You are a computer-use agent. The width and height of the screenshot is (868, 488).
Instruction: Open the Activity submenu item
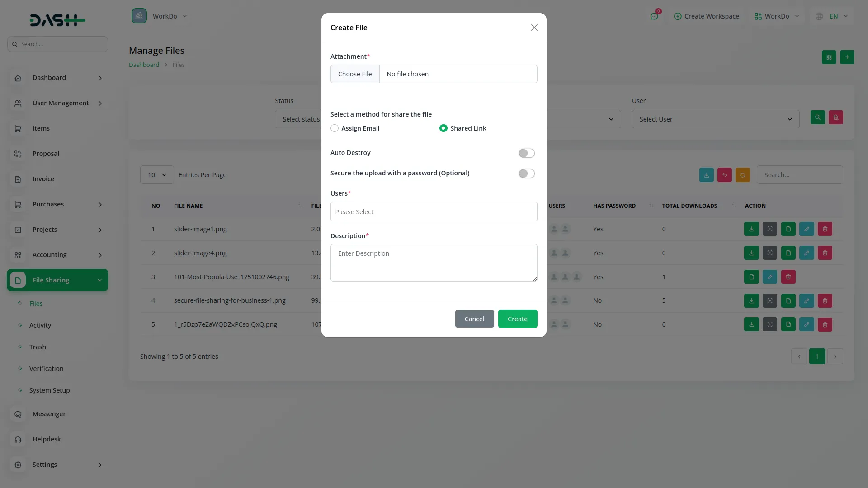(40, 325)
